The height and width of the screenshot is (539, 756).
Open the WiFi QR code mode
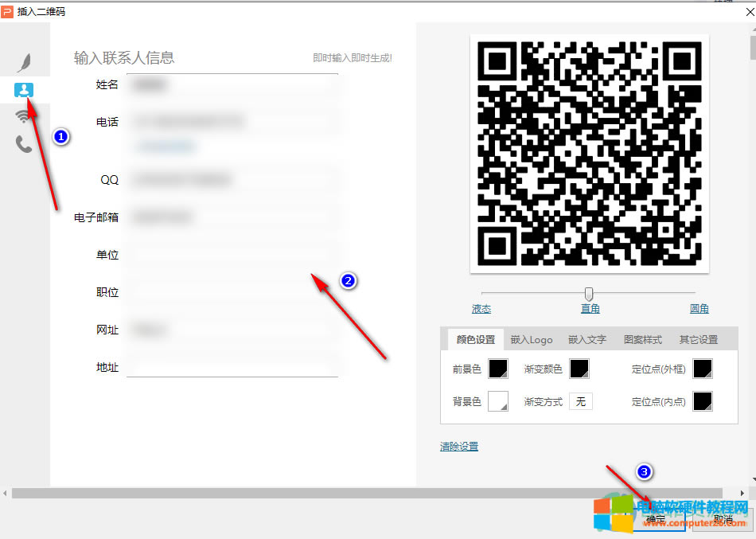point(24,115)
